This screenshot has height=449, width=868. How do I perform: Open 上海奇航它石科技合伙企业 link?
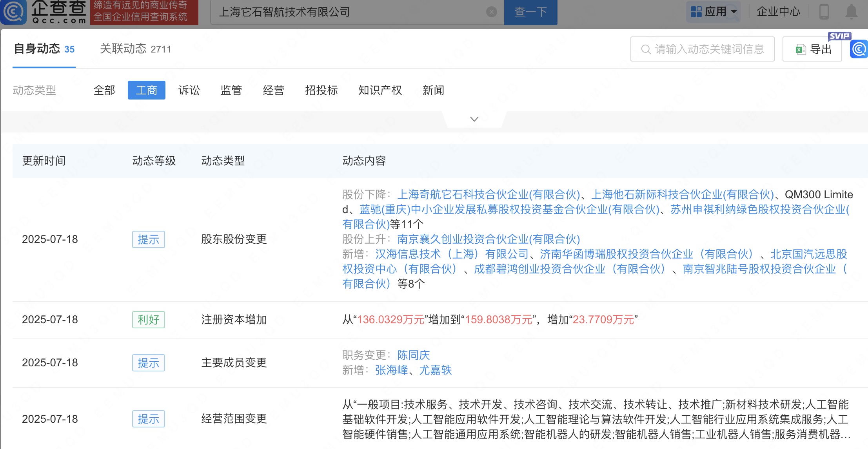click(x=488, y=195)
